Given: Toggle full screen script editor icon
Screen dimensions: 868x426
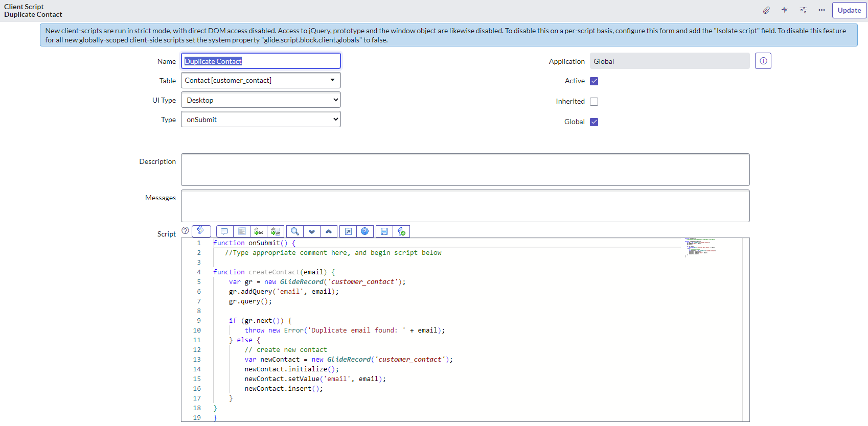Looking at the screenshot, I should [x=348, y=231].
